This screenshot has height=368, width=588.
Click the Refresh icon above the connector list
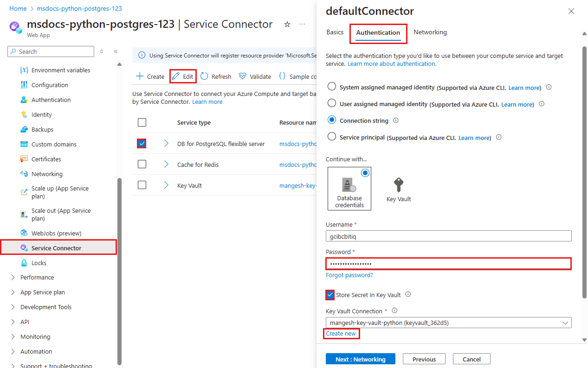coord(215,76)
